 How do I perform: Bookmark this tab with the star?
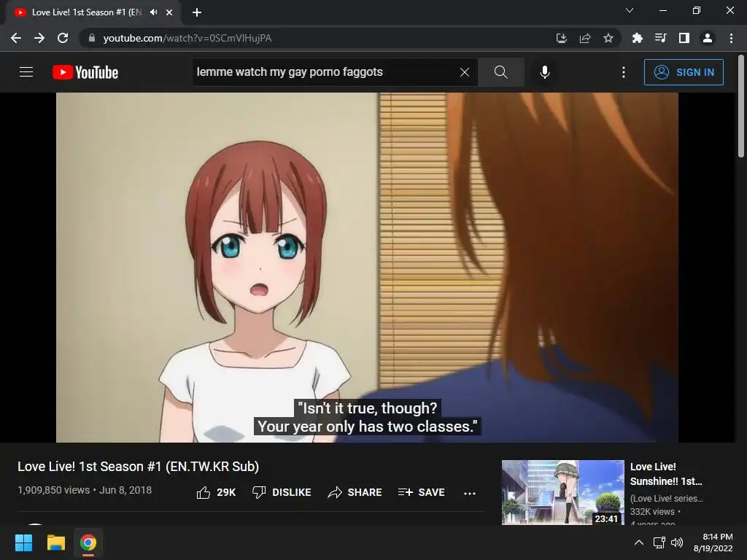pos(608,38)
